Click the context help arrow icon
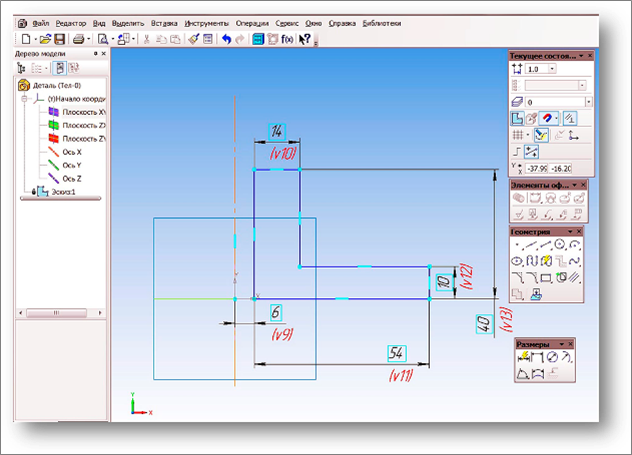632x455 pixels. [x=304, y=39]
